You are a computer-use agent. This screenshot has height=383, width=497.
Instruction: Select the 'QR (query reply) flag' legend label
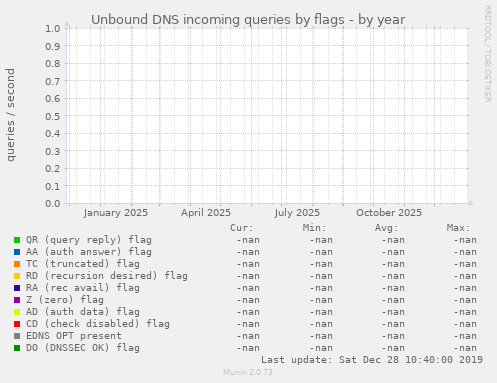pyautogui.click(x=89, y=240)
